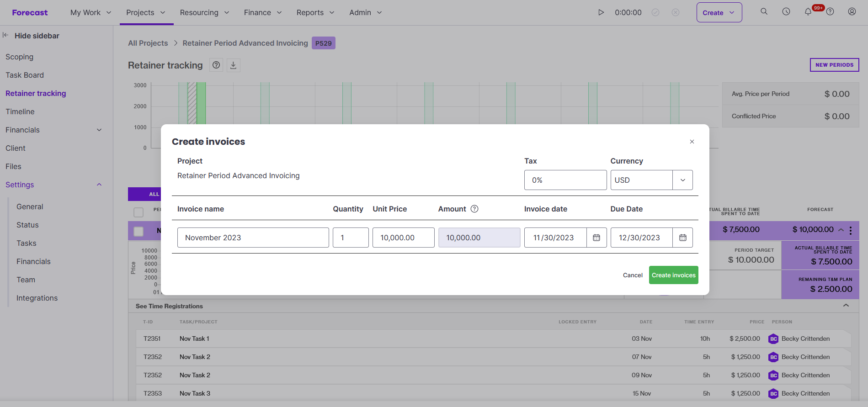Open Tasks settings item

(27, 243)
